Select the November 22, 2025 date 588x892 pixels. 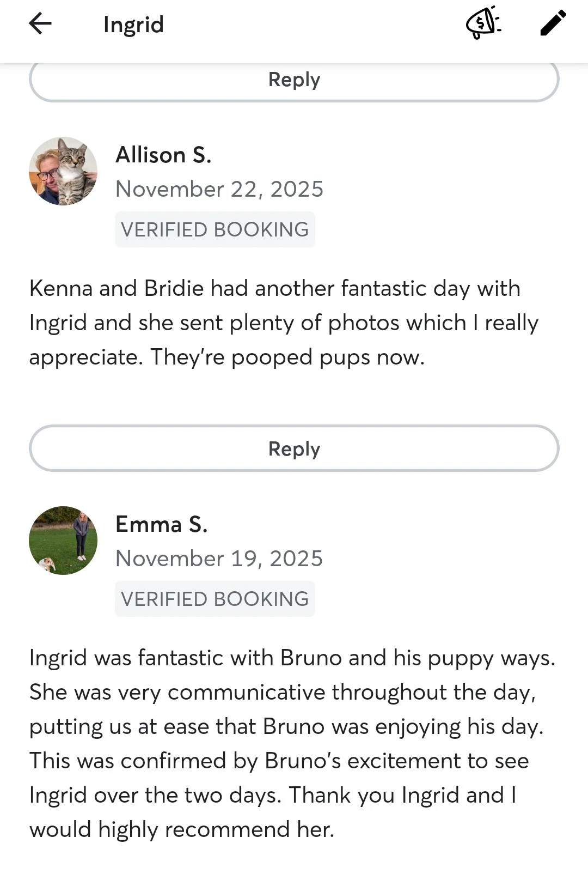[x=219, y=189]
